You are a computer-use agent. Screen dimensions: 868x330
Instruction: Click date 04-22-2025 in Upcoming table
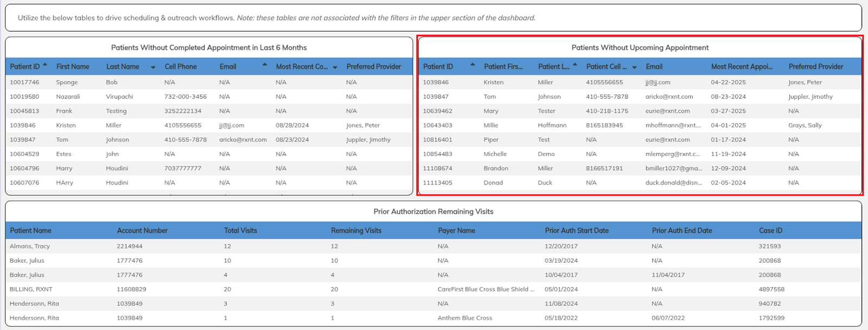(x=728, y=82)
